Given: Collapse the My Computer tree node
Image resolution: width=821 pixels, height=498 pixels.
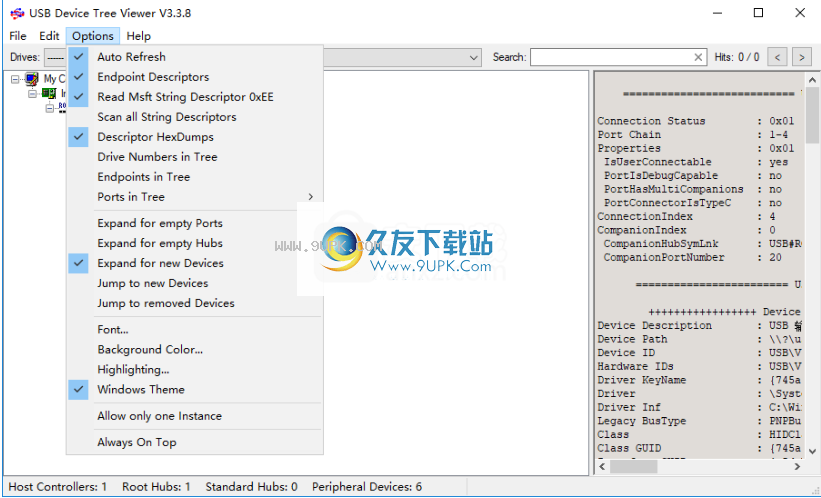Looking at the screenshot, I should (x=15, y=80).
